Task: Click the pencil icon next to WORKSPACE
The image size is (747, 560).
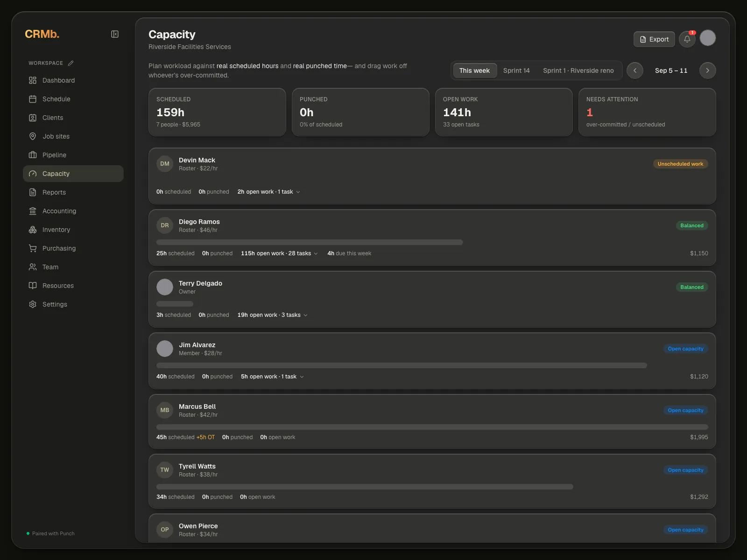Action: [71, 63]
